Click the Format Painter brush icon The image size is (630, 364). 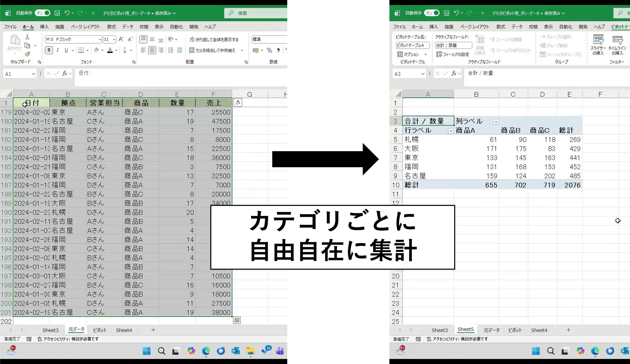coord(28,54)
